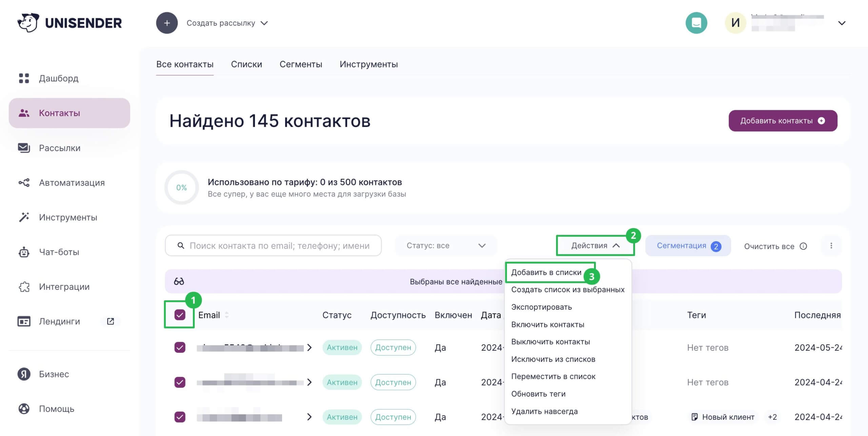Open the Статус: все dropdown
The width and height of the screenshot is (868, 436).
point(446,245)
